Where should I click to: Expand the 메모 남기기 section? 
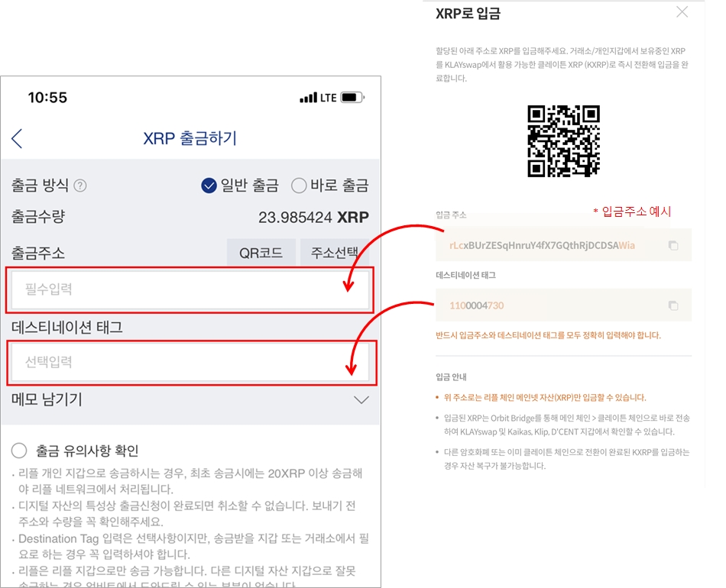point(361,400)
